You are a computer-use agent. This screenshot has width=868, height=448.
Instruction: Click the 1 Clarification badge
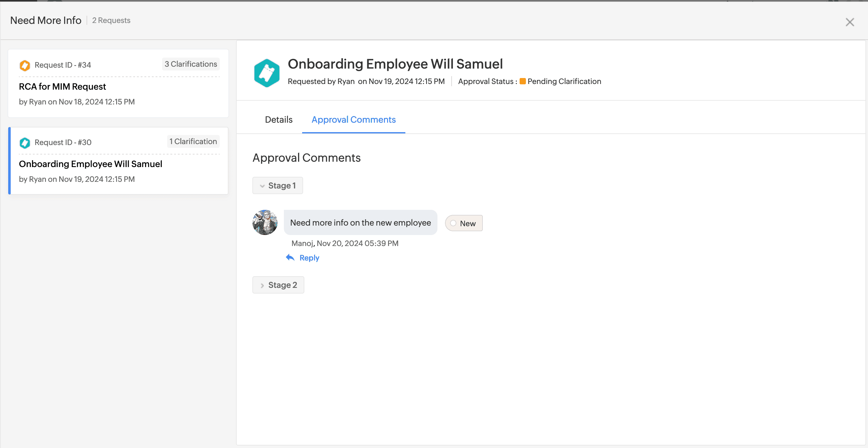pyautogui.click(x=193, y=142)
